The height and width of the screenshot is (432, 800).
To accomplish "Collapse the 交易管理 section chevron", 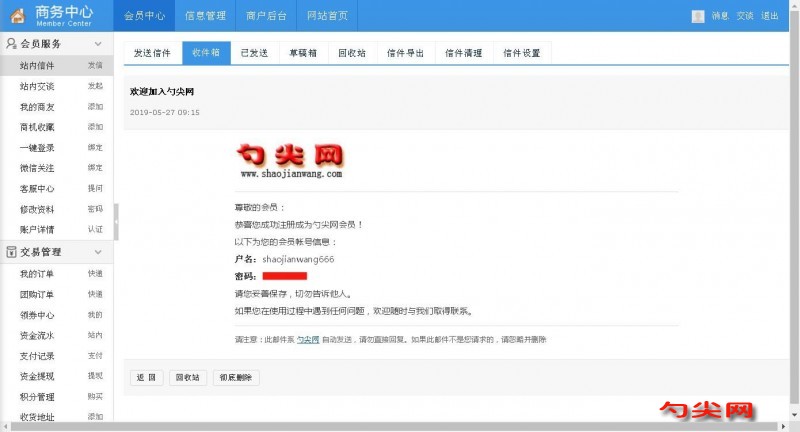I will coord(98,252).
